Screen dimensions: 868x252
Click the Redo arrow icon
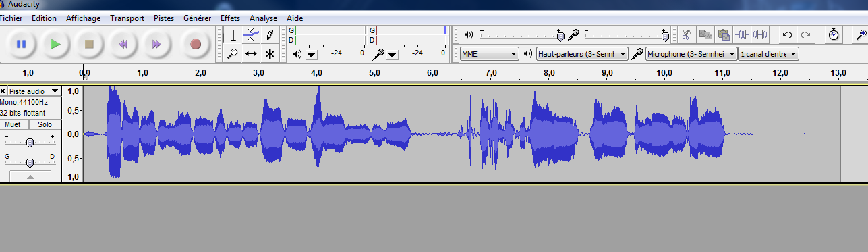(805, 34)
